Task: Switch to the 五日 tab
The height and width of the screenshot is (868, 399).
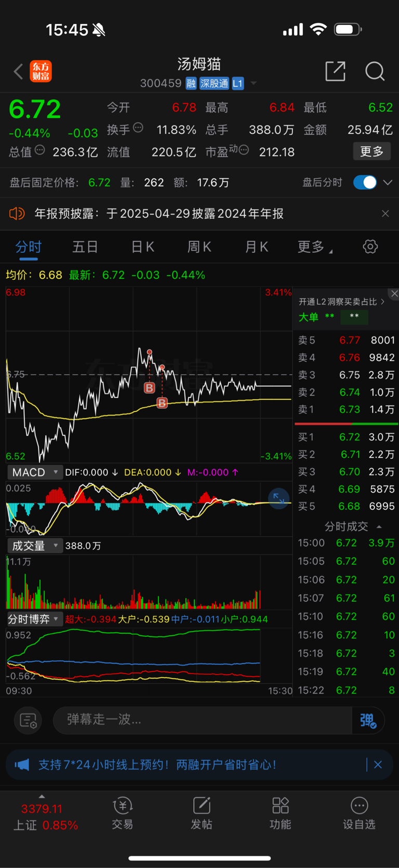Action: point(85,247)
